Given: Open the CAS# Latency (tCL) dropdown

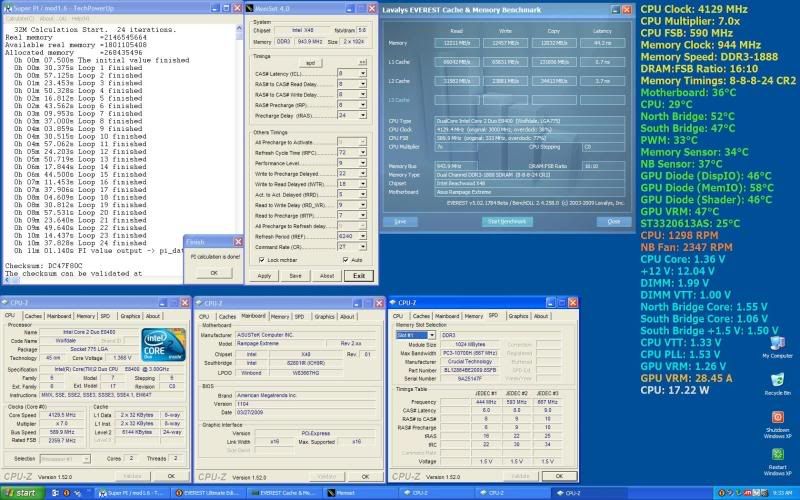Looking at the screenshot, I should (363, 73).
